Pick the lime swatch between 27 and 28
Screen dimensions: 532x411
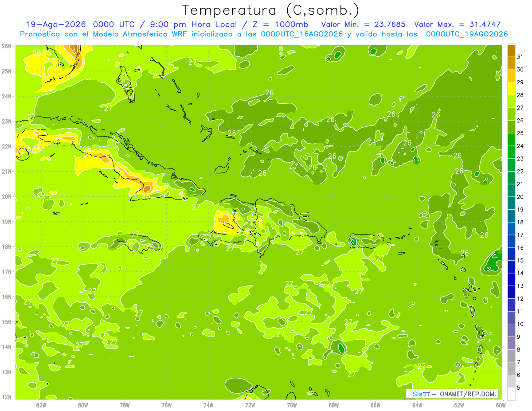(x=512, y=101)
